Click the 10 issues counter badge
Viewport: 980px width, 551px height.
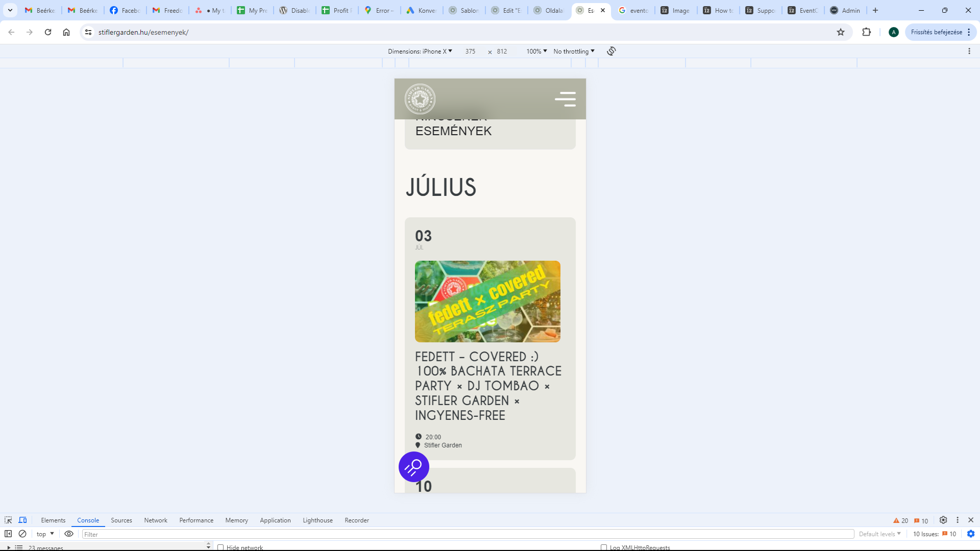[921, 520]
